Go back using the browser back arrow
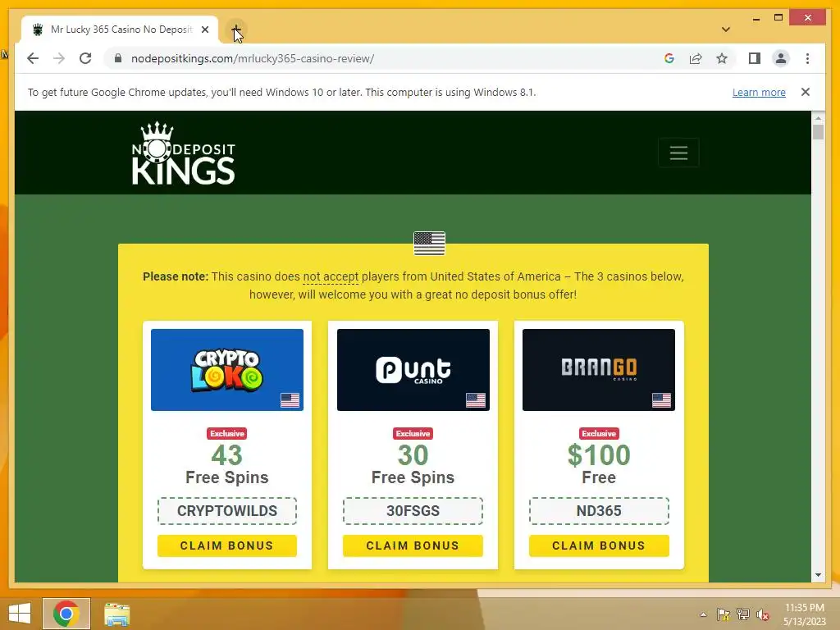This screenshot has height=630, width=840. (x=33, y=58)
